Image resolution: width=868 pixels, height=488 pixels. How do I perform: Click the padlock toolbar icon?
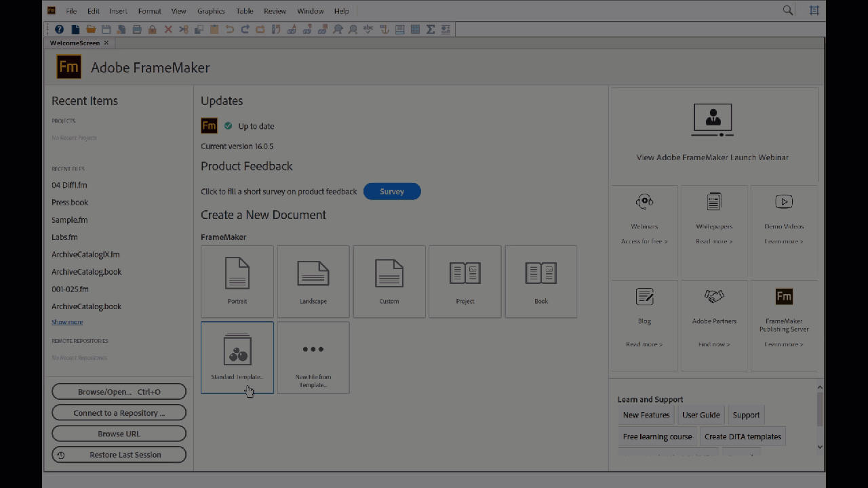point(153,29)
